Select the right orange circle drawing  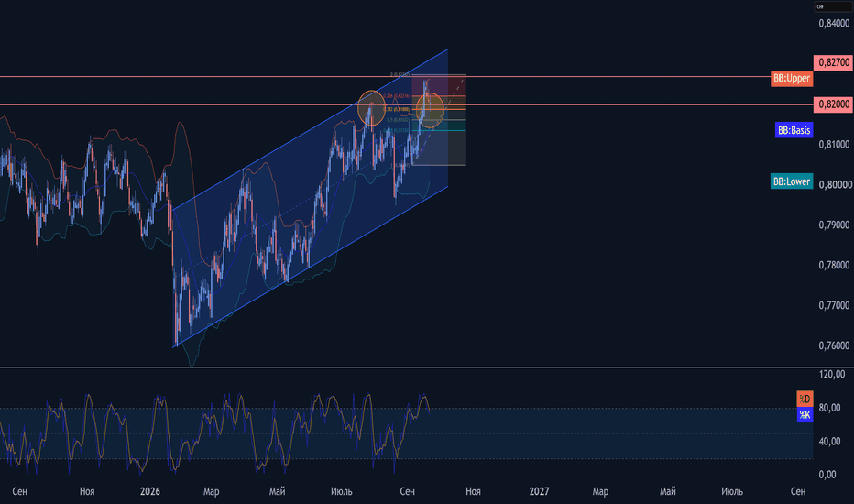[x=431, y=111]
